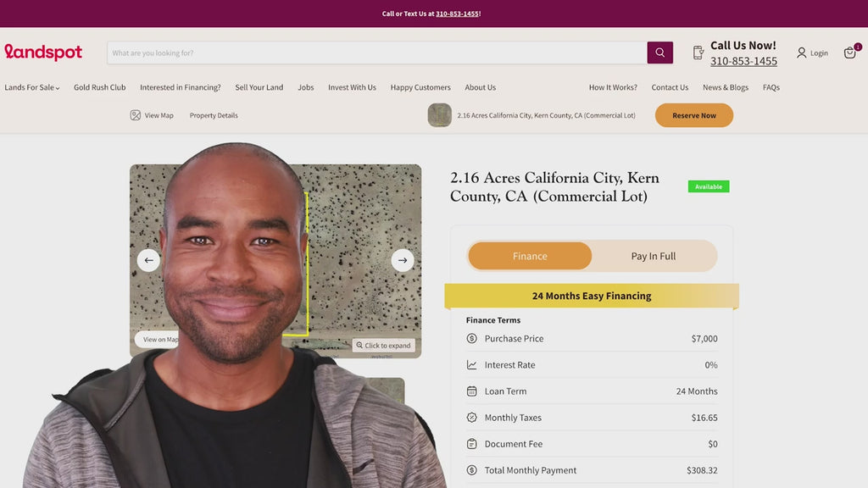Open the shopping cart icon

[849, 53]
